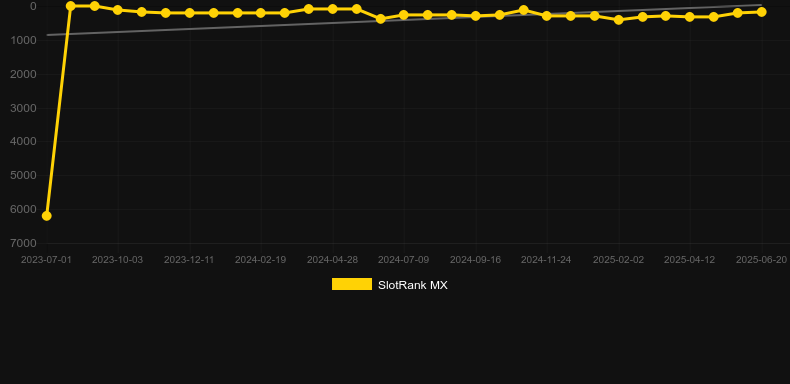The height and width of the screenshot is (384, 790).
Task: Click the yellow SlotRank MX legend swatch
Action: (x=352, y=284)
